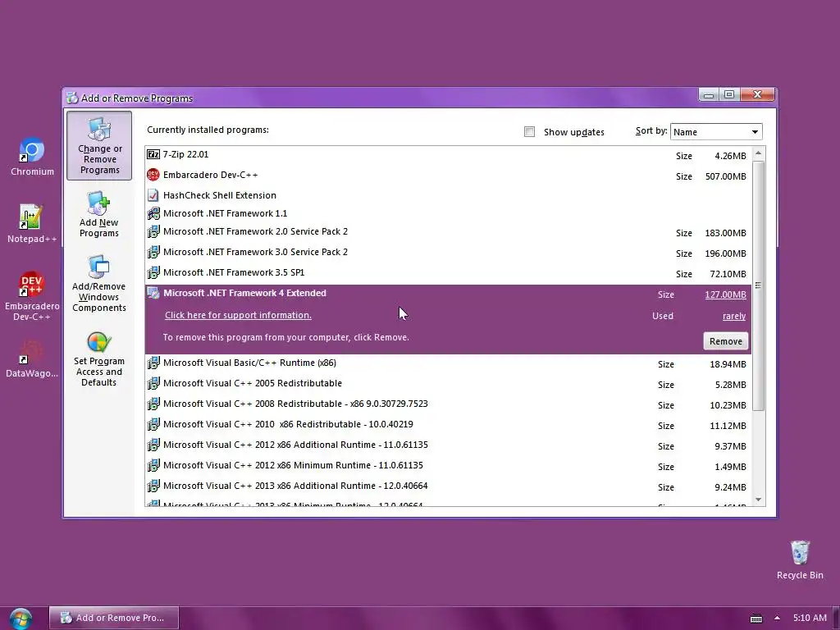Select the DataWago desktop shortcut
The image size is (840, 630).
pos(32,358)
